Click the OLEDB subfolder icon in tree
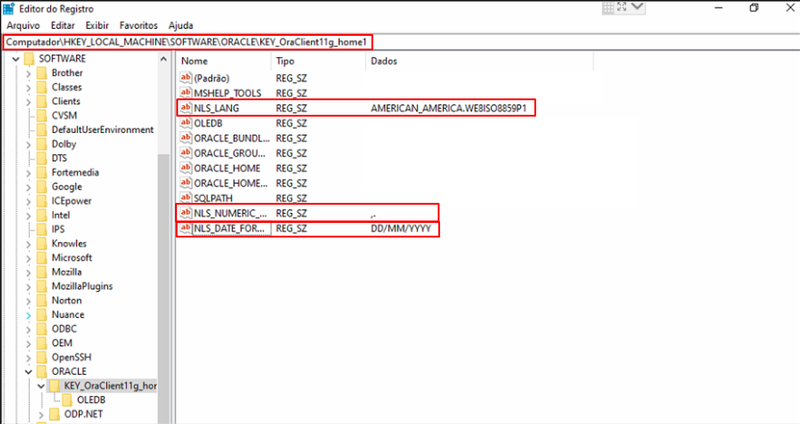 [x=67, y=400]
